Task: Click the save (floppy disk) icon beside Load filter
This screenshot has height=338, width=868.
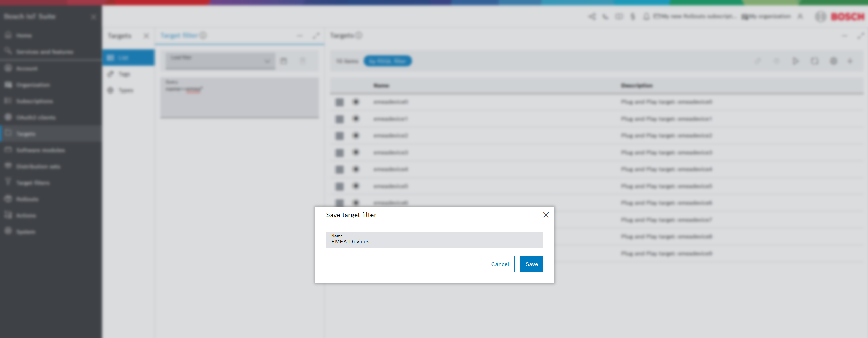Action: [x=284, y=61]
